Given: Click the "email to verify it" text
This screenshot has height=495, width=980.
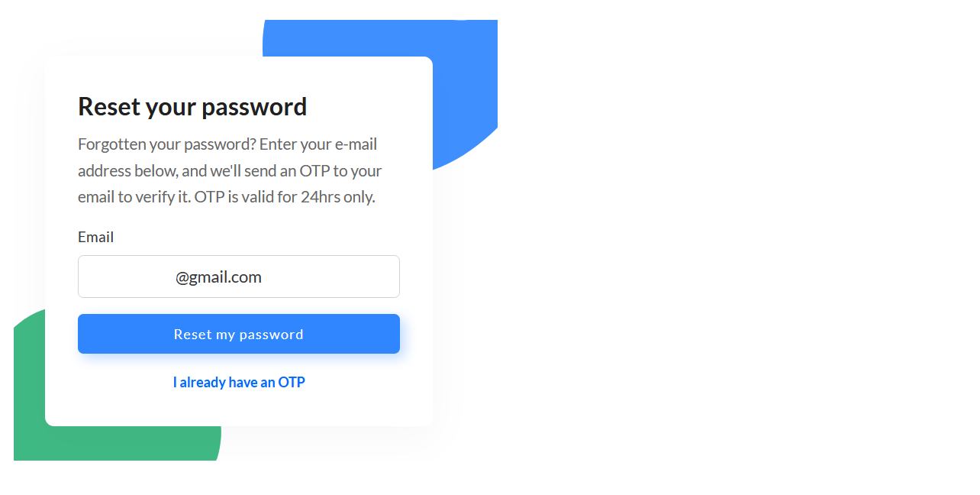Looking at the screenshot, I should [x=134, y=197].
